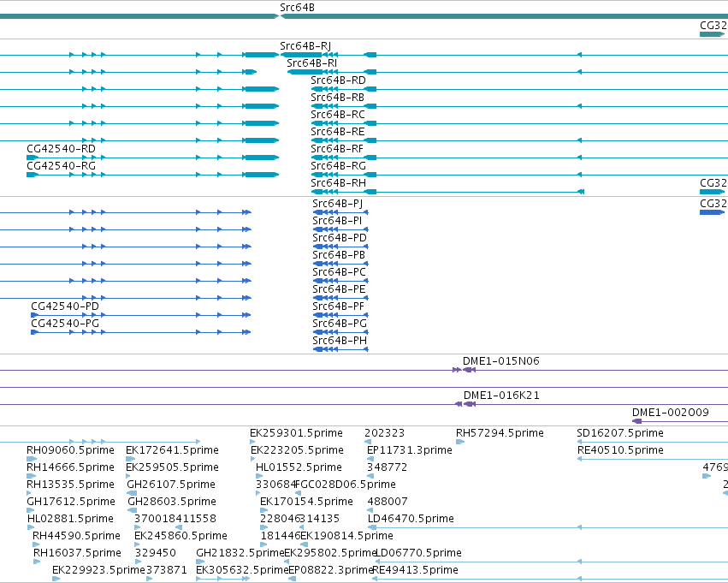This screenshot has height=583, width=728.
Task: Select the Src64B-PC protein label
Action: point(340,273)
